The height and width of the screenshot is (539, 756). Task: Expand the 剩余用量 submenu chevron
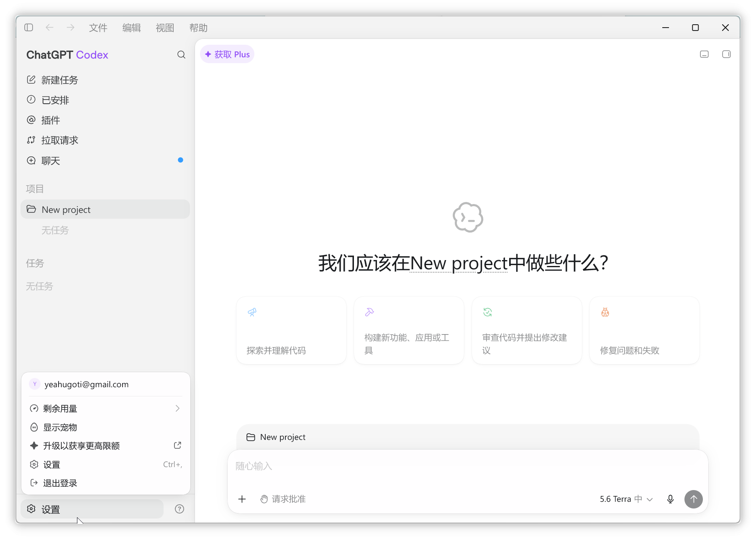(177, 408)
